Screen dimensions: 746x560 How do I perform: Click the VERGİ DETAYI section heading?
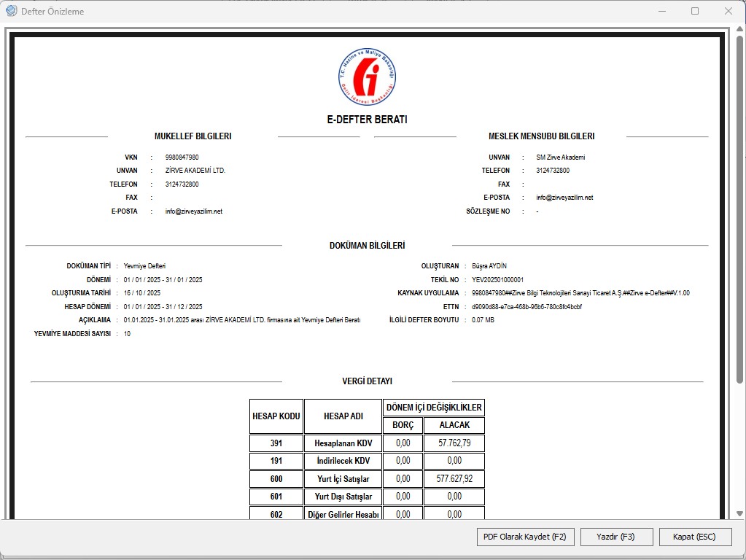pos(367,381)
